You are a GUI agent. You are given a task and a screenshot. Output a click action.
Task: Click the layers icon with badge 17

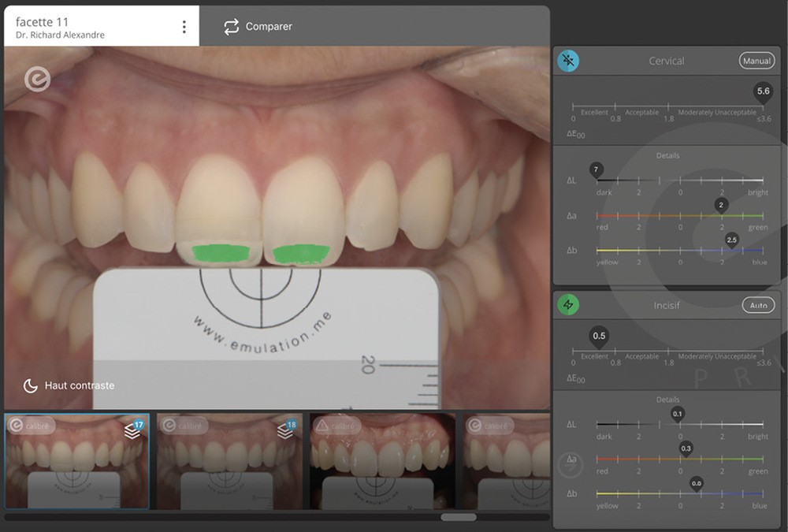pos(133,430)
